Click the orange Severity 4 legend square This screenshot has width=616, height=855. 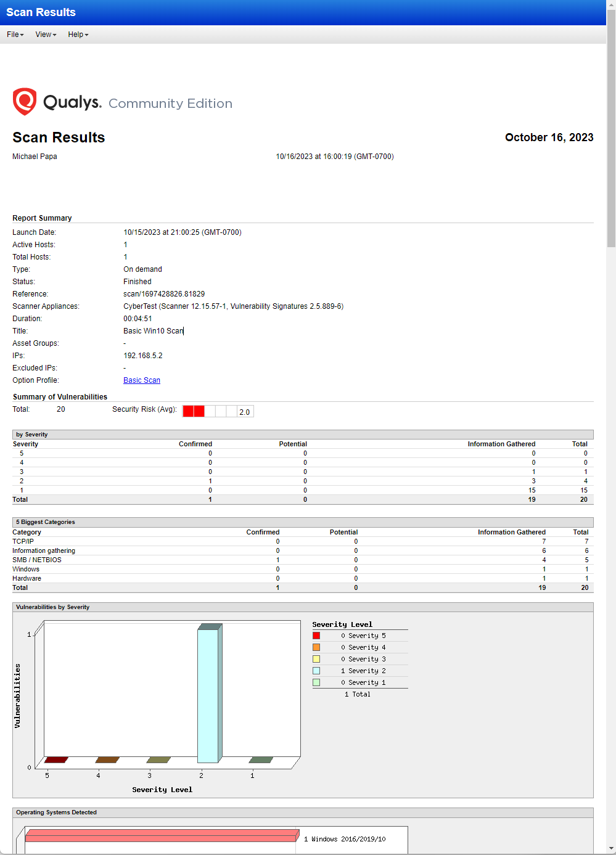(x=317, y=647)
